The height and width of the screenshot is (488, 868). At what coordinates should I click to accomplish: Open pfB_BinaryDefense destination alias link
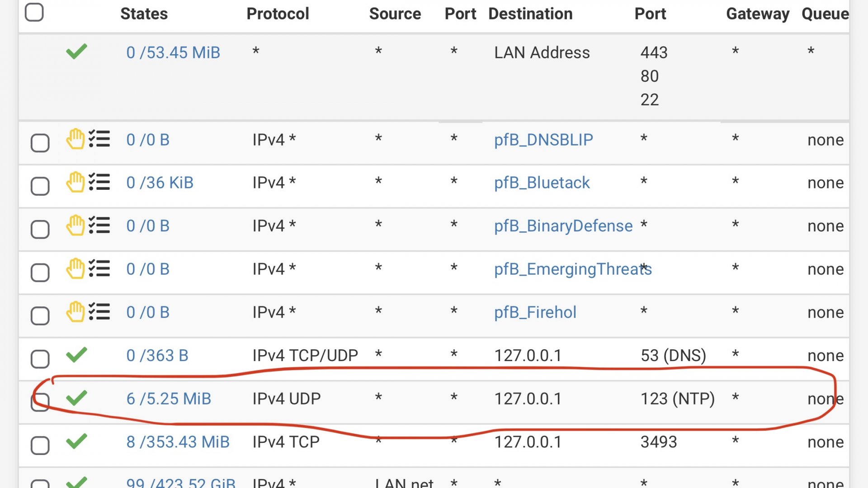[x=563, y=226]
